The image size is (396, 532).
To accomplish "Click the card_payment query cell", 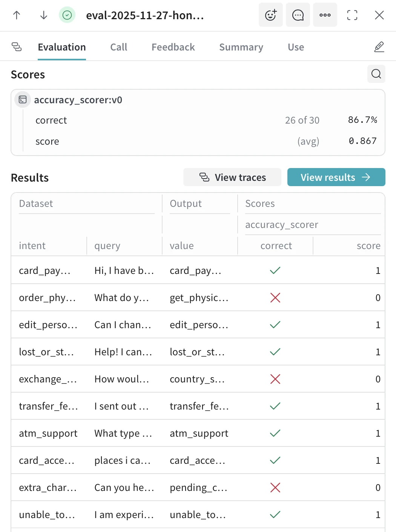I will 124,270.
